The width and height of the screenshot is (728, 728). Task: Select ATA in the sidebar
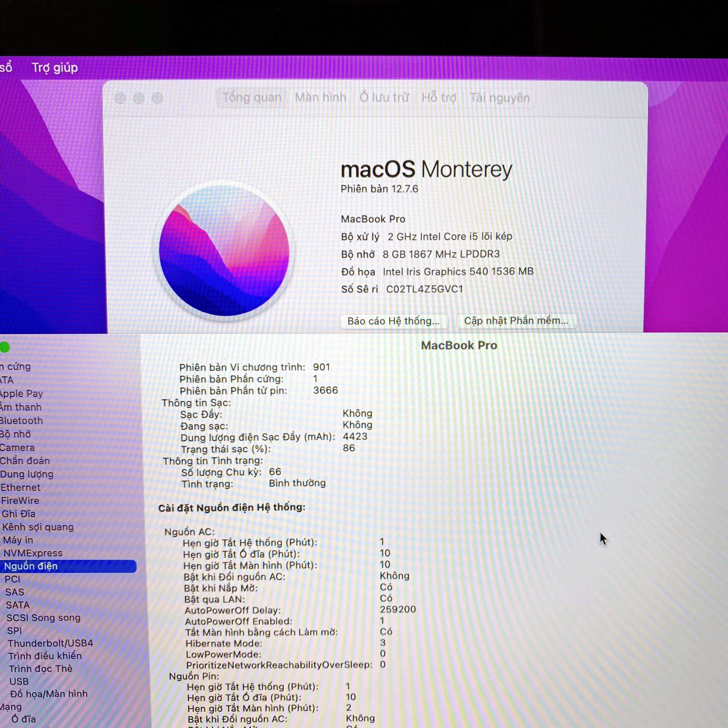point(7,380)
